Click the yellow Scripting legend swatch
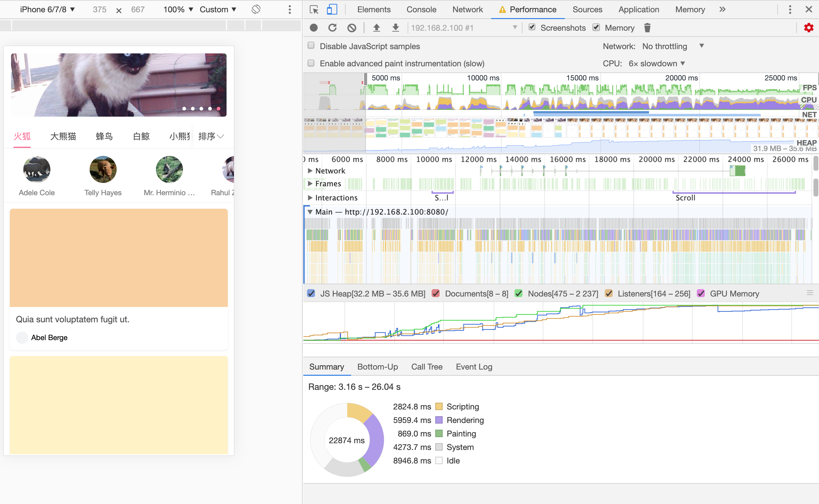The width and height of the screenshot is (819, 504). click(439, 406)
